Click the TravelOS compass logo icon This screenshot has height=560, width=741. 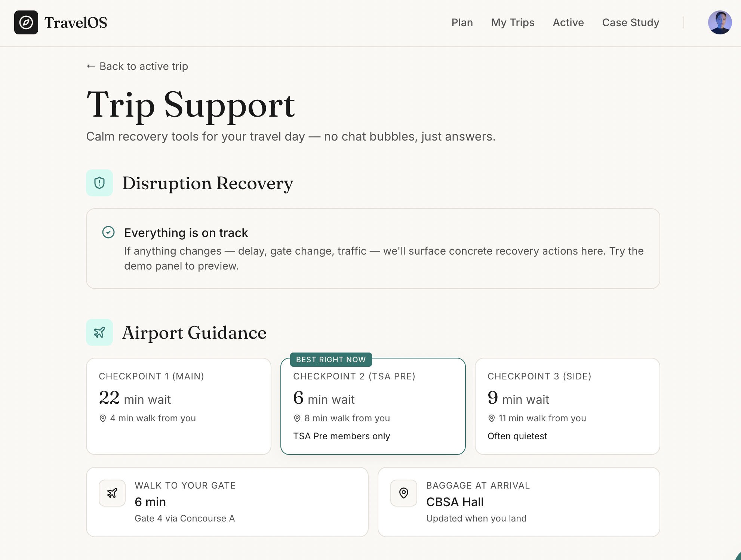point(26,22)
